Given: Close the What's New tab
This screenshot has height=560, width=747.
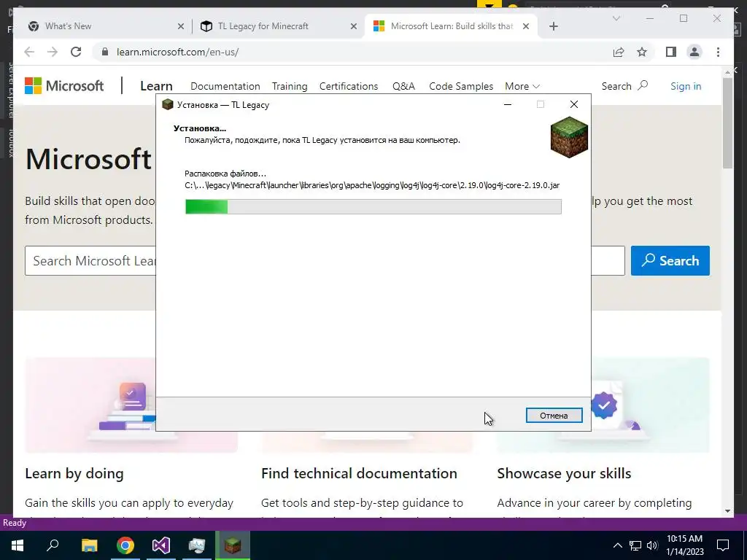Looking at the screenshot, I should point(181,26).
